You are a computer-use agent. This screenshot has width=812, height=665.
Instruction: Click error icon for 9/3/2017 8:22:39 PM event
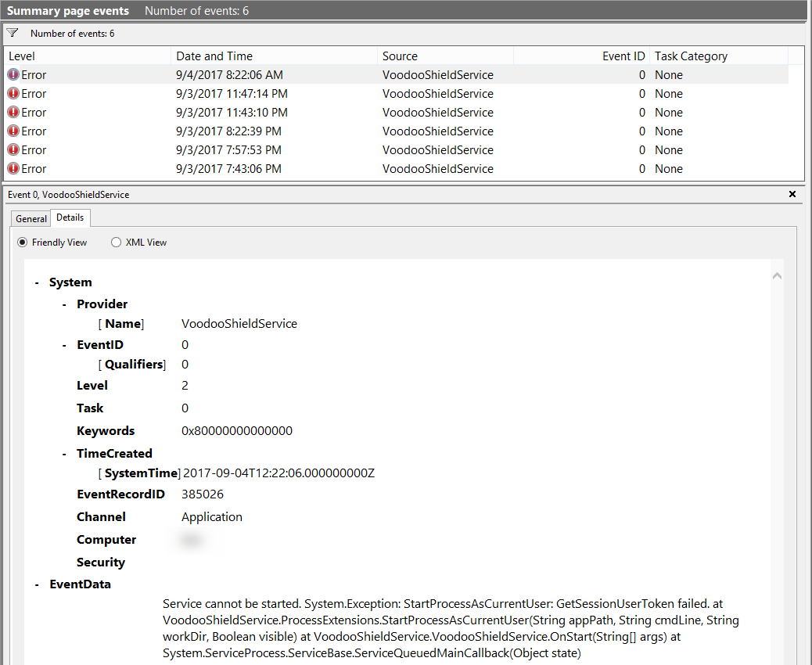pyautogui.click(x=13, y=131)
